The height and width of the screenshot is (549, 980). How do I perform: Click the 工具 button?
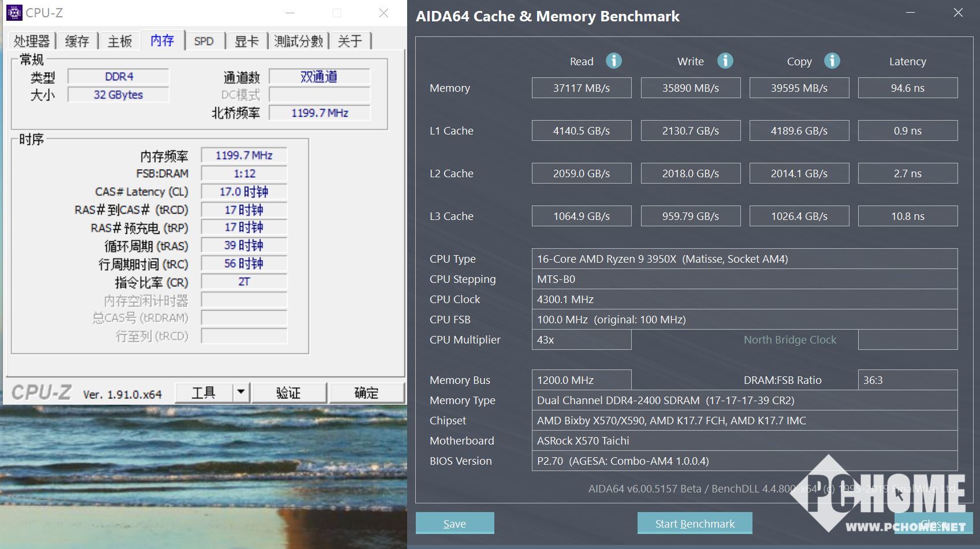pos(203,393)
